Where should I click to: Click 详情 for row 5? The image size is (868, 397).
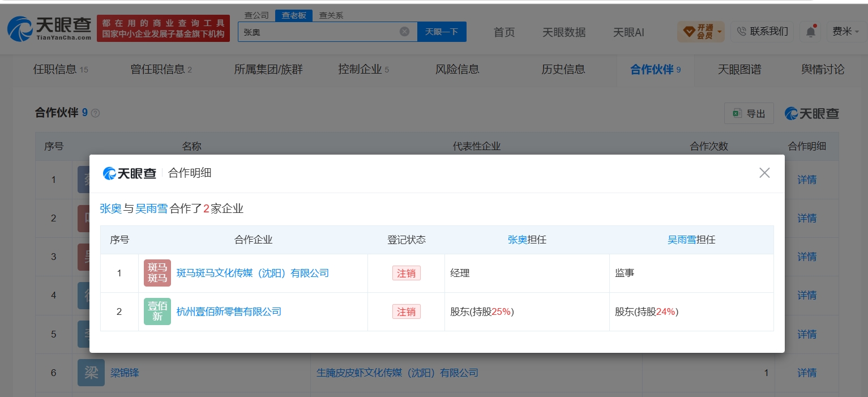click(x=807, y=334)
